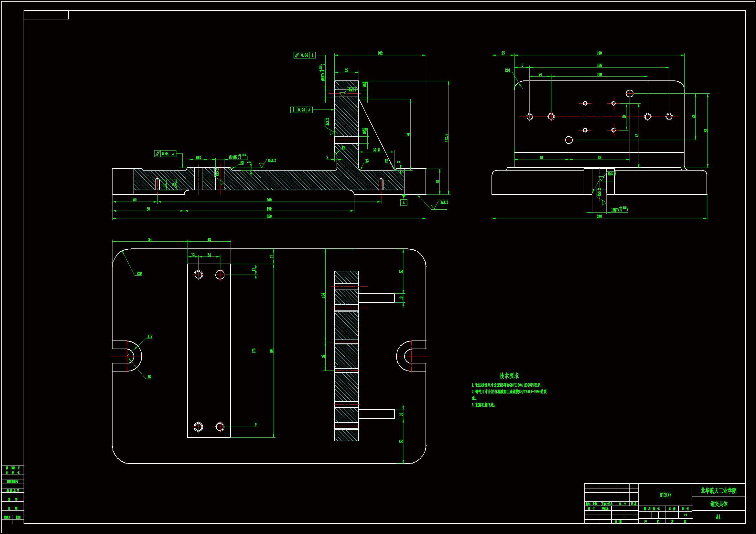The image size is (756, 534).
Task: Click the 240 width dimension in side view
Action: click(x=599, y=216)
